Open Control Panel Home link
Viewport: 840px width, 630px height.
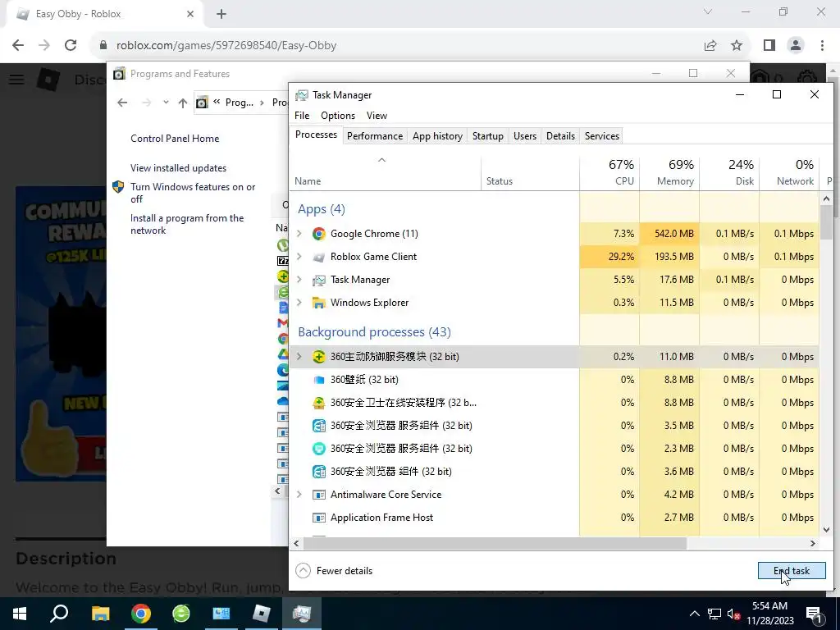coord(175,138)
